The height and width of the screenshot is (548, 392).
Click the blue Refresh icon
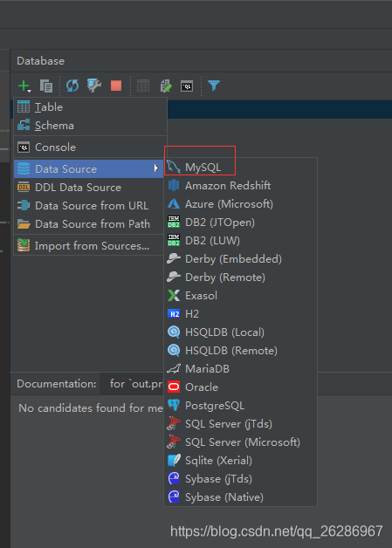click(x=72, y=86)
